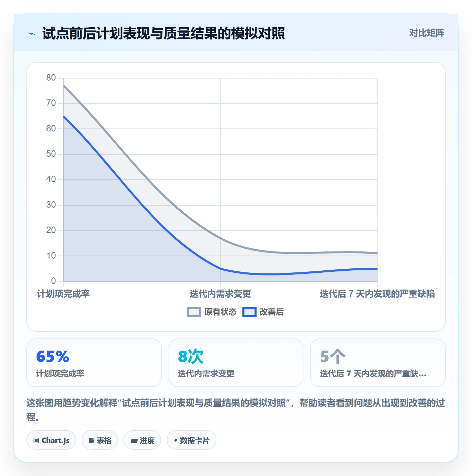472x476 pixels.
Task: Toggle the 原有状态 legend swatch
Action: tap(194, 312)
